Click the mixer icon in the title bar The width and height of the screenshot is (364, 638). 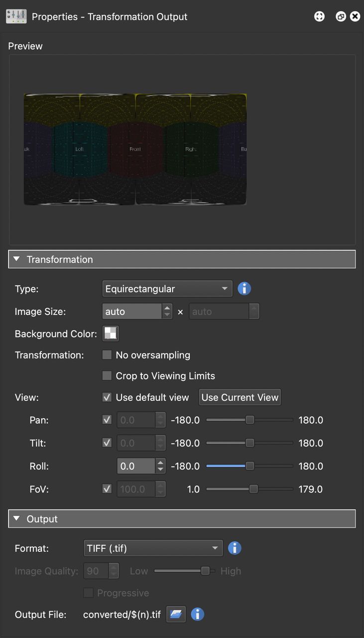(x=16, y=16)
